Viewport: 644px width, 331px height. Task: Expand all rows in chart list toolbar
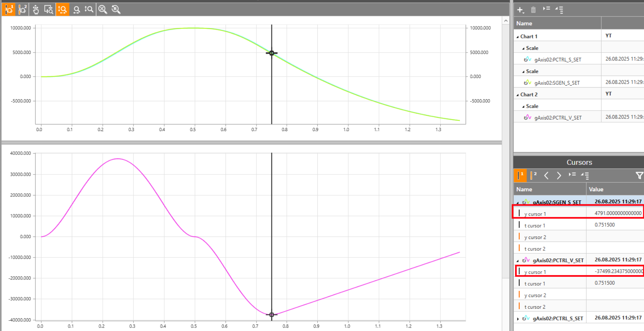(546, 9)
